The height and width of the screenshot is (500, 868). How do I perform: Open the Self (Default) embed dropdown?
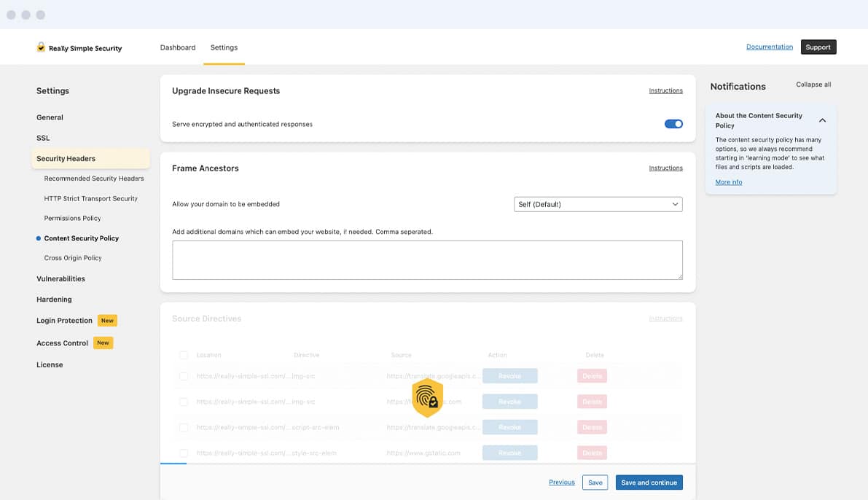click(x=598, y=204)
